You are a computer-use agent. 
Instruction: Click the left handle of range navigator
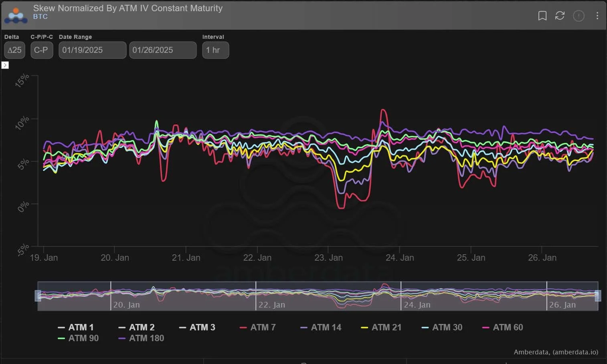38,296
